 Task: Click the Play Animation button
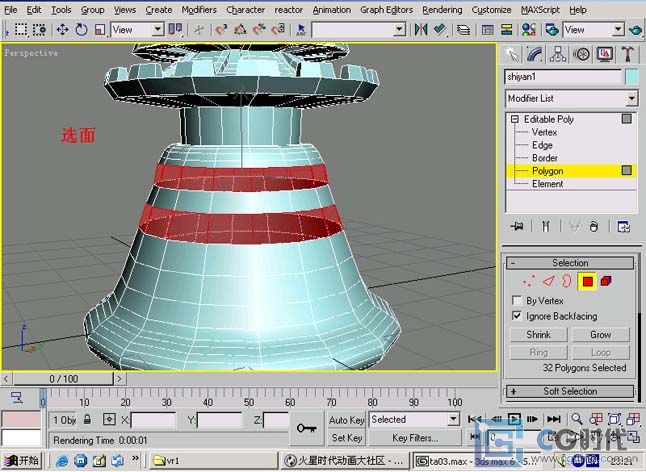[x=514, y=419]
